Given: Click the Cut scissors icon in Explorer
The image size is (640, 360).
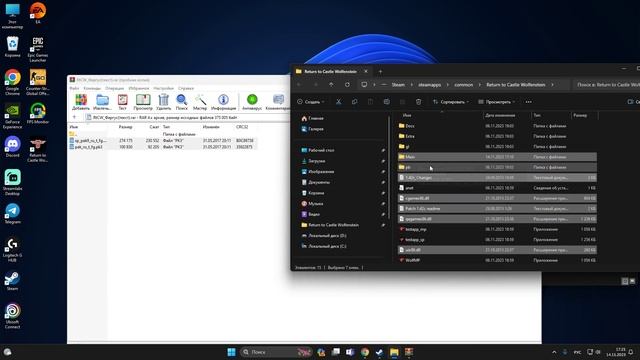Looking at the screenshot, I should point(338,102).
